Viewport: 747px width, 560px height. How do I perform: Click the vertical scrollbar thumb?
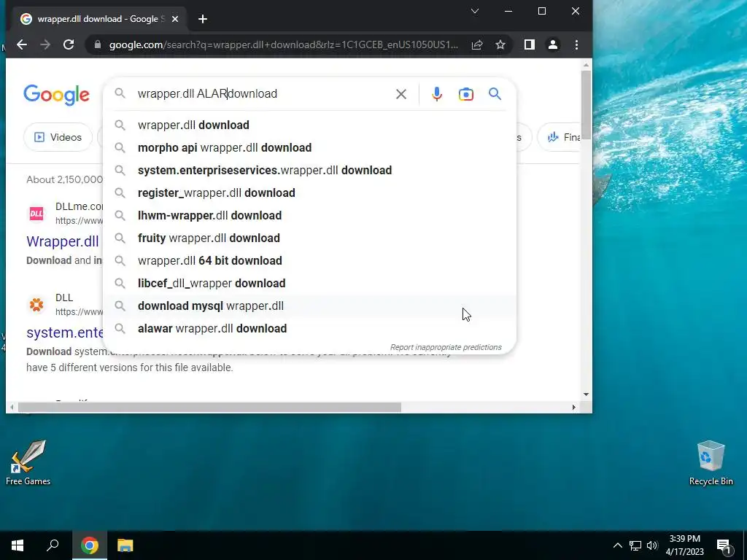(586, 104)
